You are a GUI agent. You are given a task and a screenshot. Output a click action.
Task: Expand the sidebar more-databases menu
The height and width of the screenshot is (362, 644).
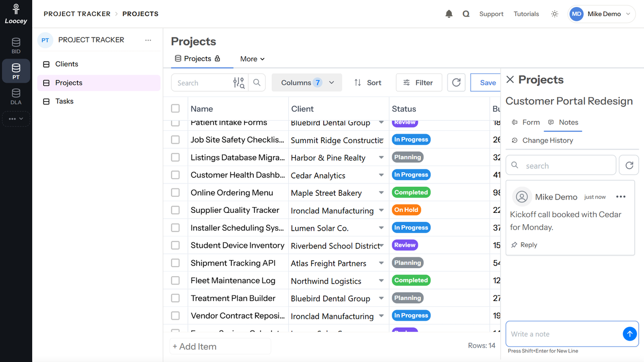point(16,119)
